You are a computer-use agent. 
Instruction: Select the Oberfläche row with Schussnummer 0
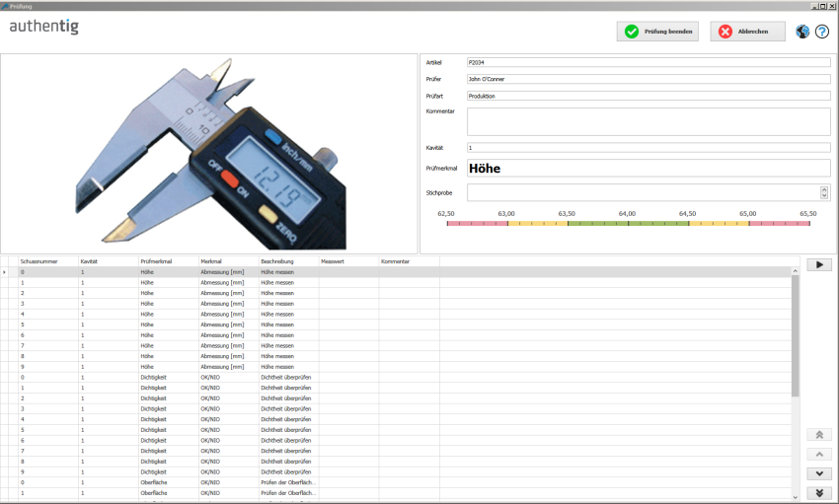click(x=396, y=482)
